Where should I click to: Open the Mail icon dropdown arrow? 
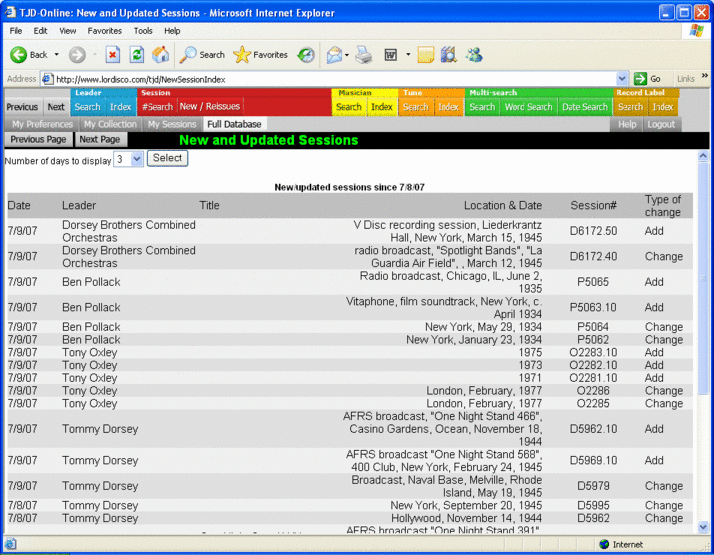tap(347, 55)
